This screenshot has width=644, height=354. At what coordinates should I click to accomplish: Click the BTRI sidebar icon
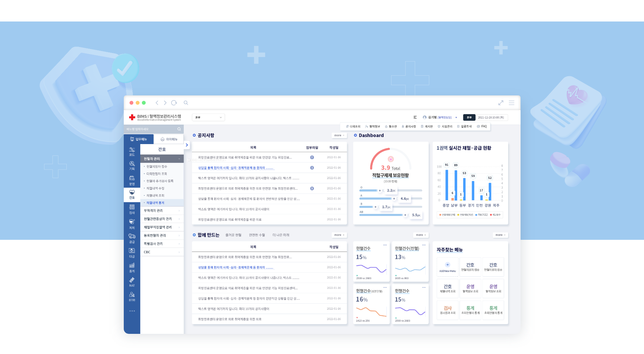[x=132, y=296]
